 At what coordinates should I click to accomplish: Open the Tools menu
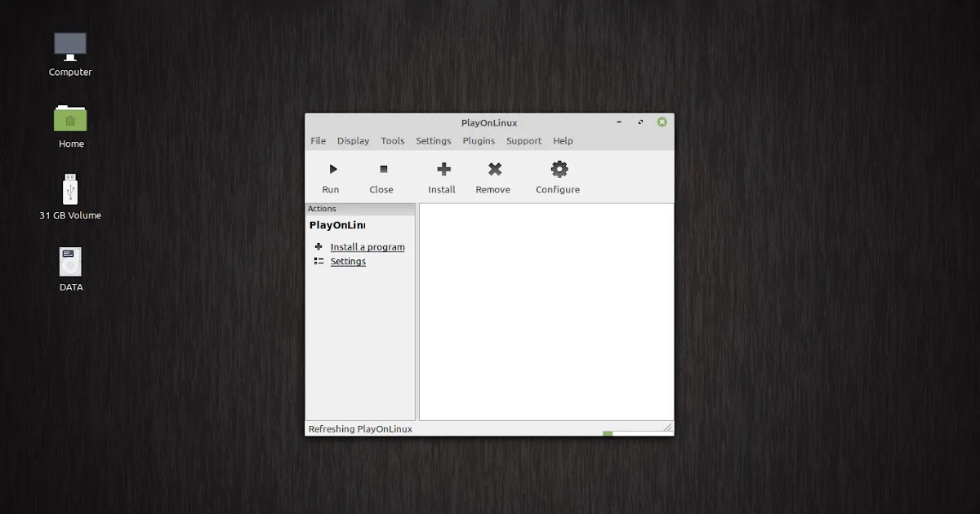(x=392, y=140)
